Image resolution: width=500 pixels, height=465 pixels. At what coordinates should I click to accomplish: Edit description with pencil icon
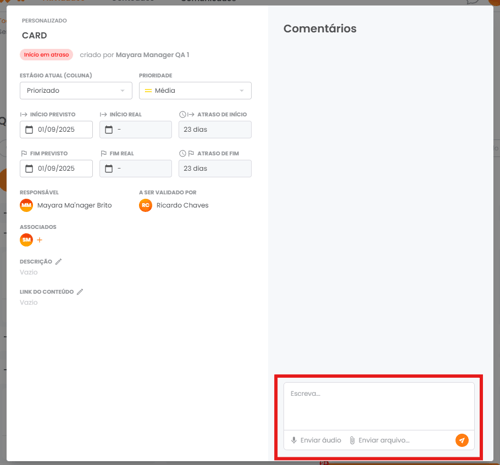58,261
